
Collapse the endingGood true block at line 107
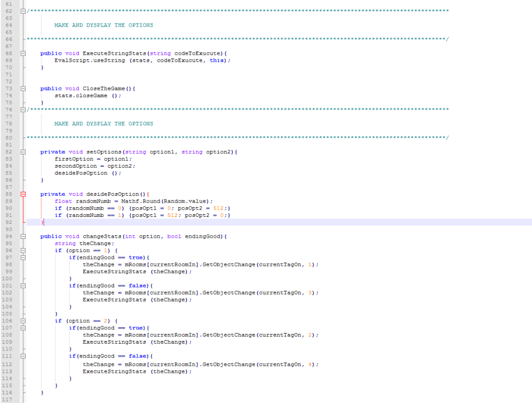pyautogui.click(x=23, y=328)
